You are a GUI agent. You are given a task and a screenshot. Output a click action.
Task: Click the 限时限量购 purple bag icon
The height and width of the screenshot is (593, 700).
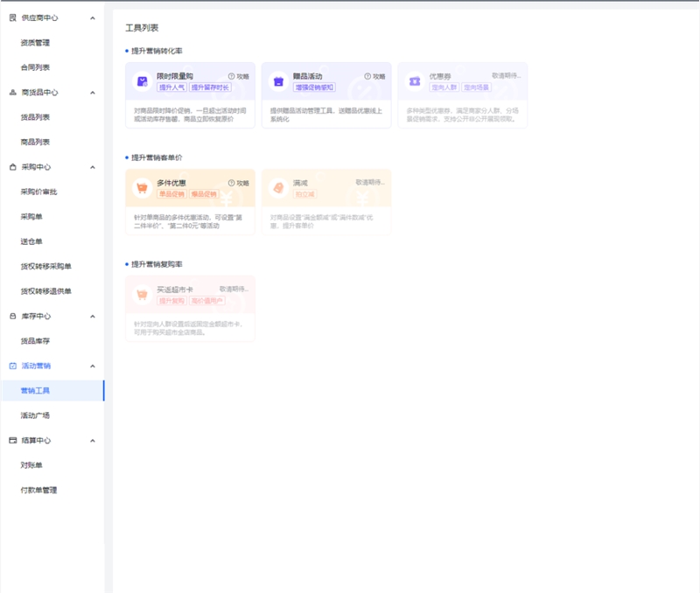click(142, 81)
